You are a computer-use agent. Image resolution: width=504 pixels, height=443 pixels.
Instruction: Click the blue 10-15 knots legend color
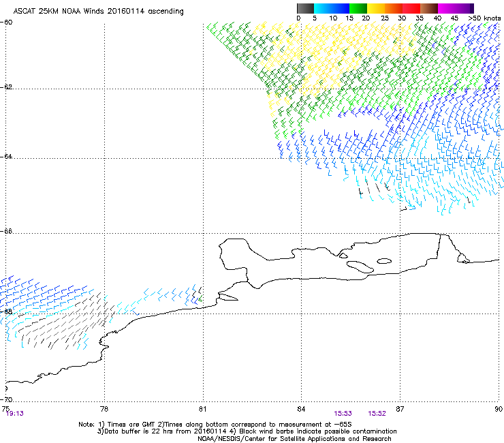pos(341,8)
